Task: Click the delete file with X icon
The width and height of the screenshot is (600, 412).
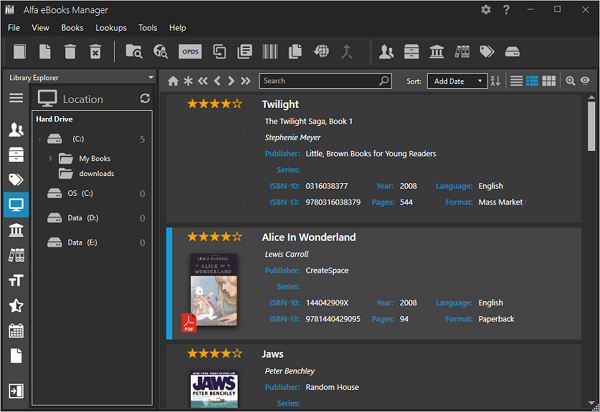Action: tap(95, 51)
